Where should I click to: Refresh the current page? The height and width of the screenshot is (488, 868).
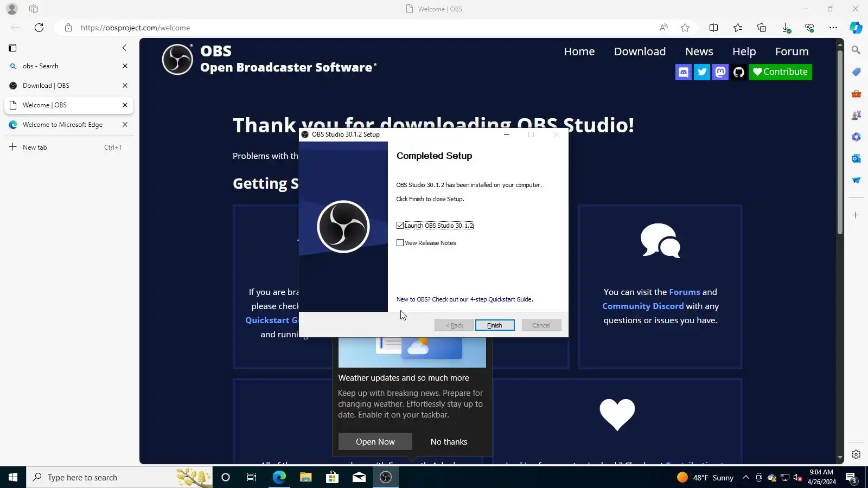point(39,28)
